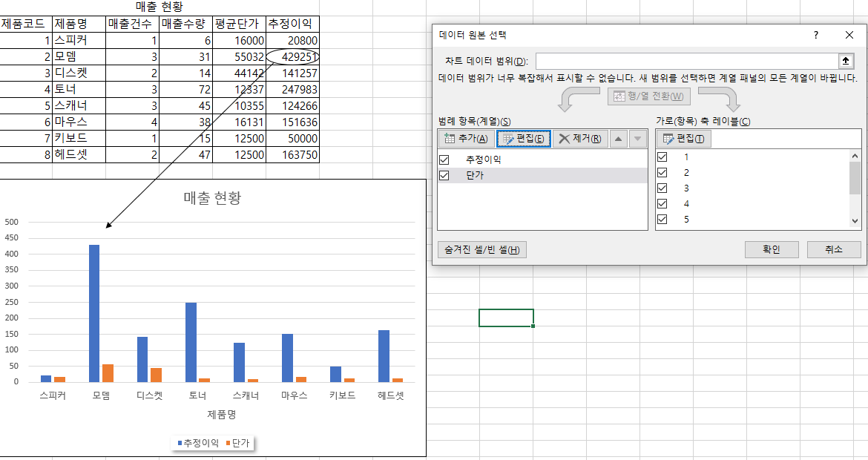Viewport: 868px width, 460px height.
Task: Move the series up with the up arrow
Action: coord(619,139)
